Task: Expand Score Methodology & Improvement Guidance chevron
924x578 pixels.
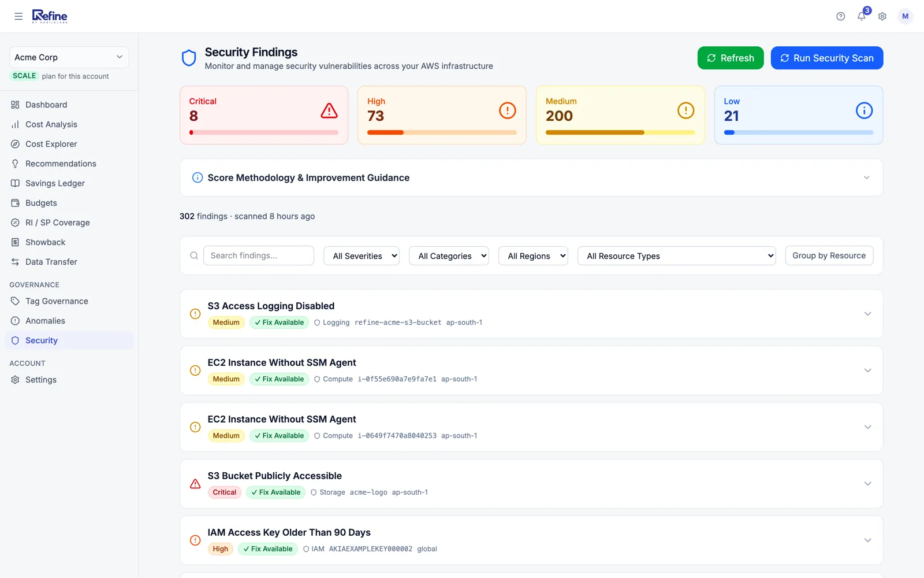Action: 867,177
